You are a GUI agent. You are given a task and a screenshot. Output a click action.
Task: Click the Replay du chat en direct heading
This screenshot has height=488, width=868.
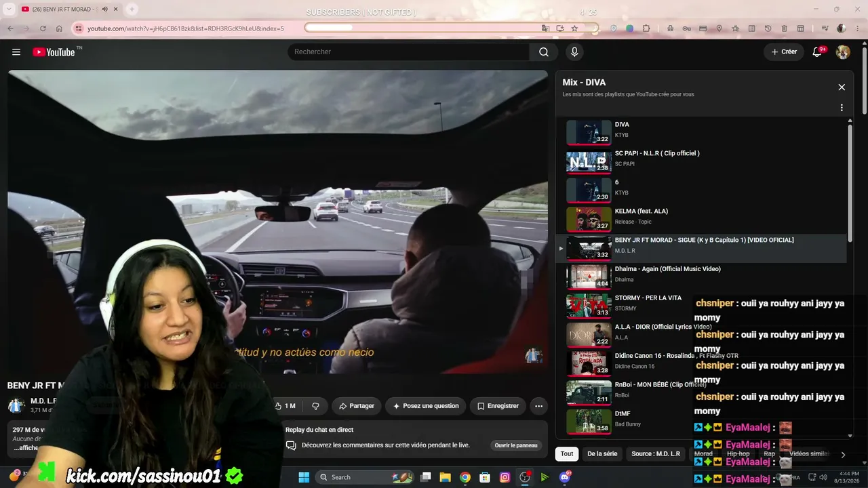[x=319, y=430]
